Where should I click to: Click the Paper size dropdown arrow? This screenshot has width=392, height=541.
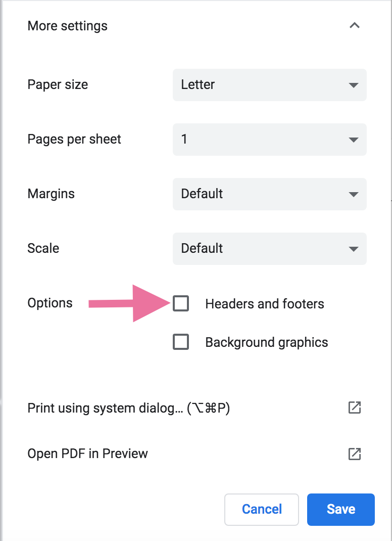click(353, 85)
